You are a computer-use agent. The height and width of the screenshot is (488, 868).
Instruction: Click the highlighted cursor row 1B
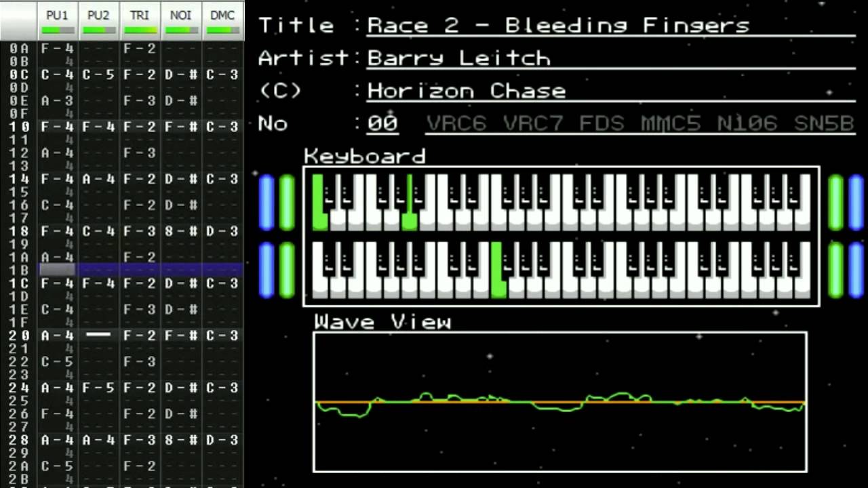point(122,270)
